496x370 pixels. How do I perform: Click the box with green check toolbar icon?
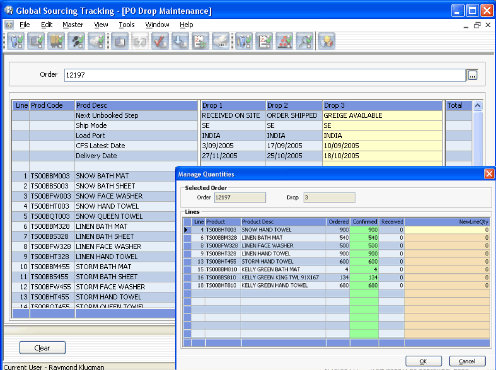click(36, 41)
